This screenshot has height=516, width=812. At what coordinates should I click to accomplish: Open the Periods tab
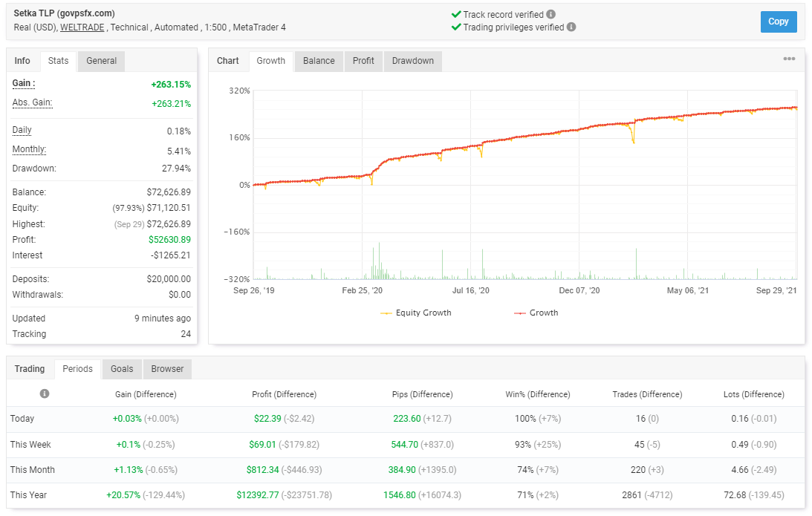click(78, 369)
